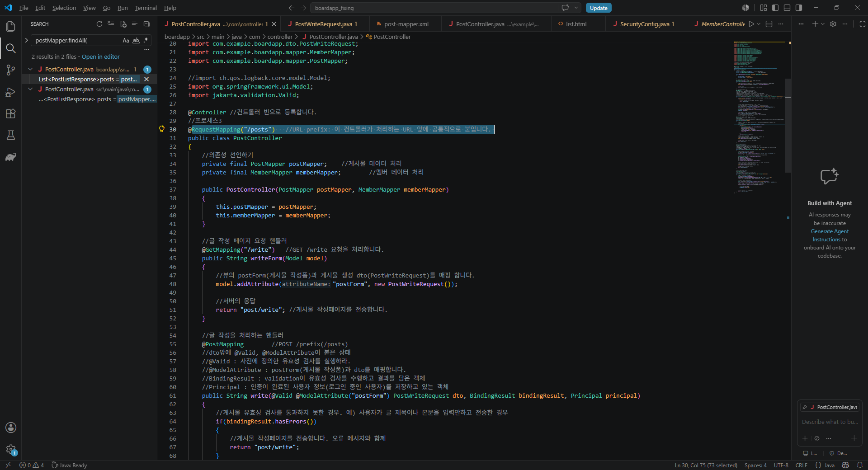Open Source Control view in activity bar
Screen dimensions: 868x470
click(11, 70)
